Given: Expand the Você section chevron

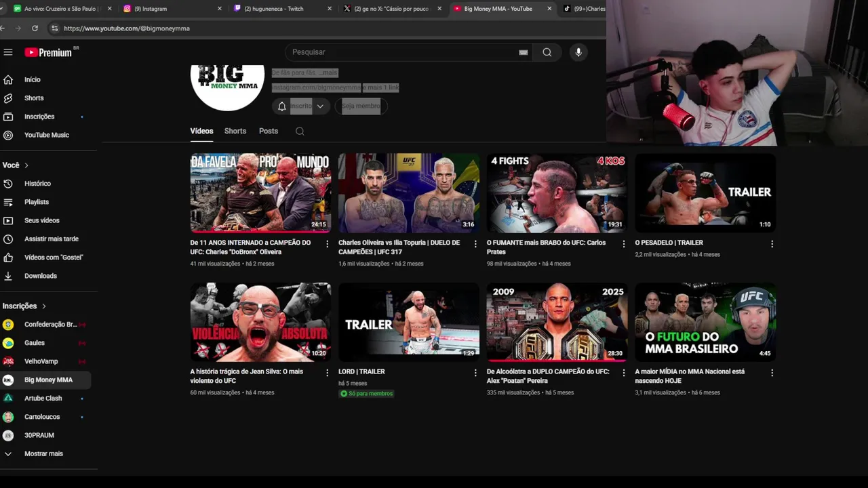Looking at the screenshot, I should click(26, 165).
